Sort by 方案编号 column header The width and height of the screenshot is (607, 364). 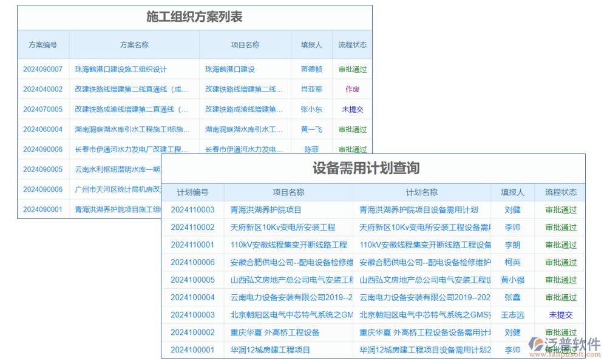pyautogui.click(x=43, y=45)
